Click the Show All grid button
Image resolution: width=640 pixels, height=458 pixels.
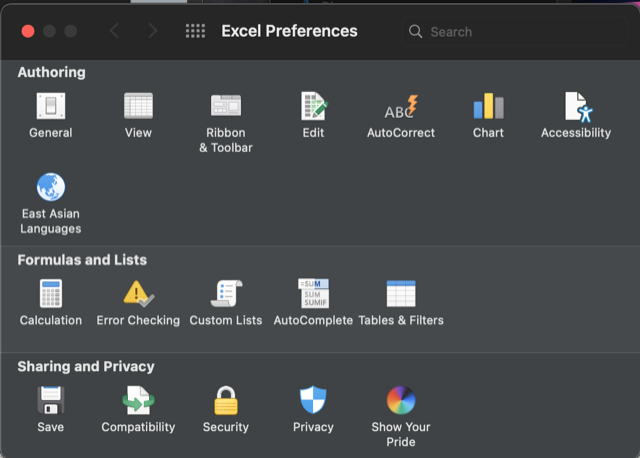196,31
